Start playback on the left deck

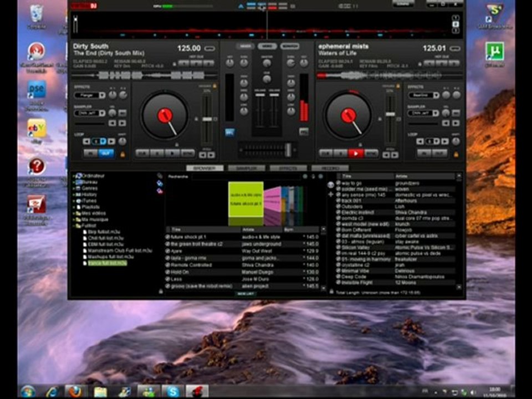(x=172, y=154)
